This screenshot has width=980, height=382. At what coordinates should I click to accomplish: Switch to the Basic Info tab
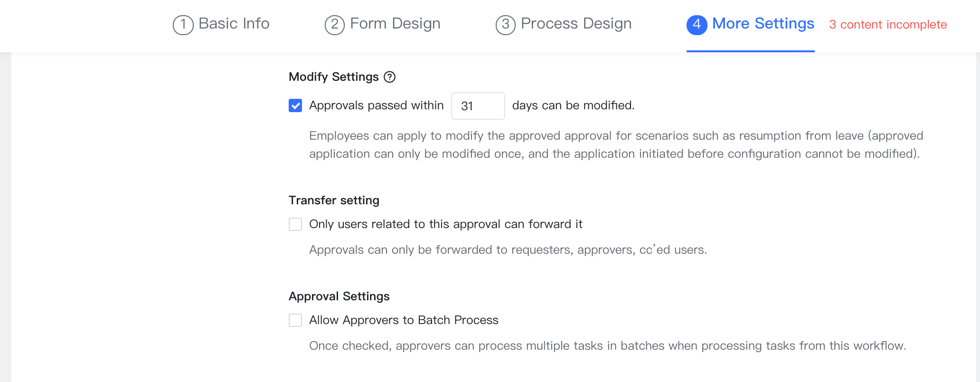coord(234,23)
